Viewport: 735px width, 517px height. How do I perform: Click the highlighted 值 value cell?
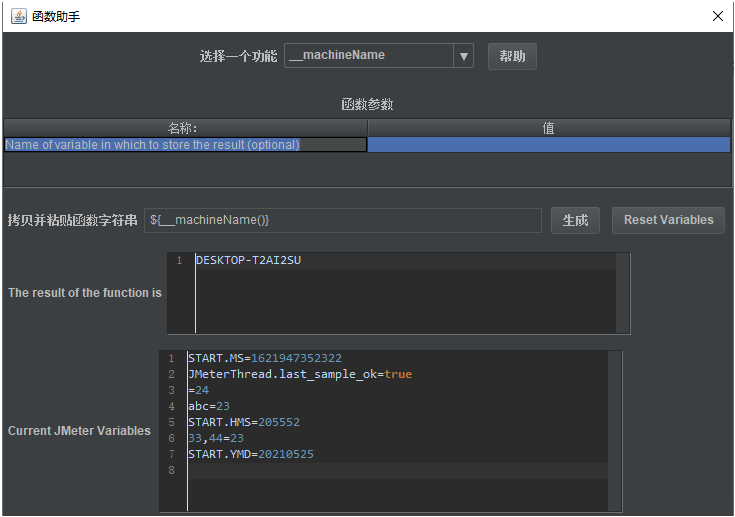coord(548,145)
